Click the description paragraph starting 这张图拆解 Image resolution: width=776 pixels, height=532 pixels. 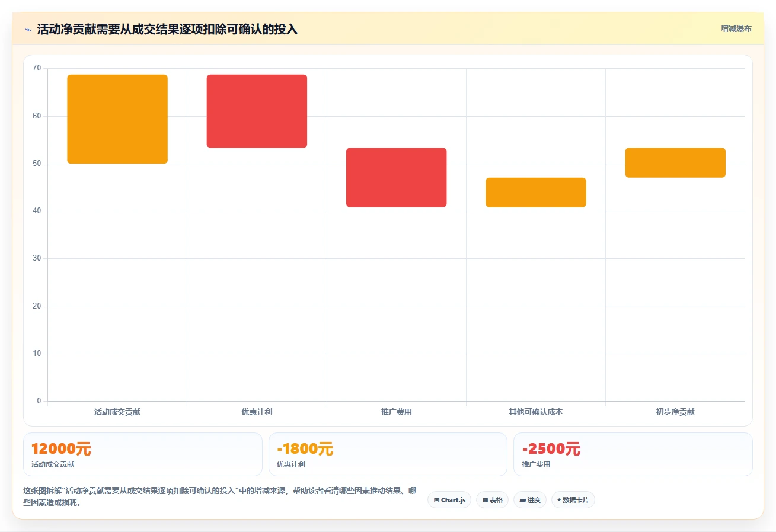[219, 496]
